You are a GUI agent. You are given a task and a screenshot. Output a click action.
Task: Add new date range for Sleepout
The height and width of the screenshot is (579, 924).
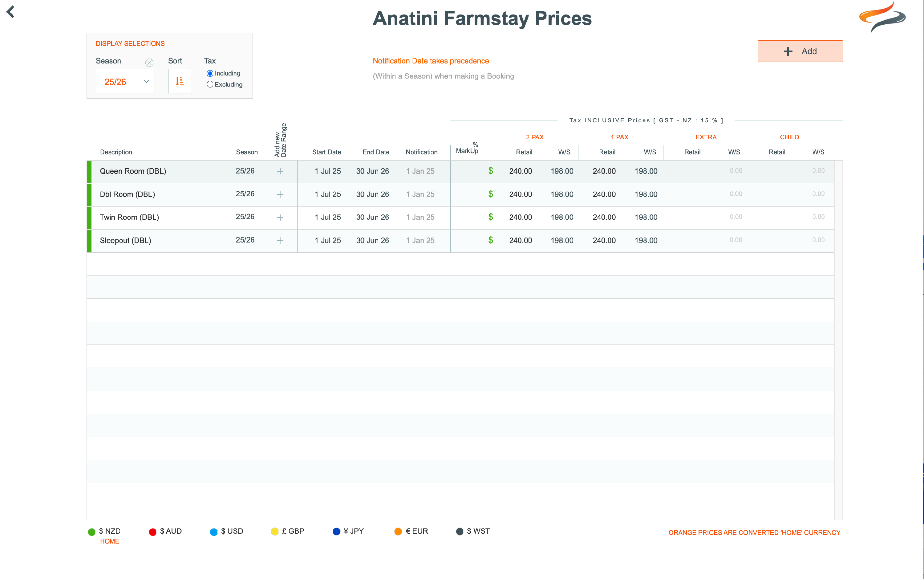[280, 240]
